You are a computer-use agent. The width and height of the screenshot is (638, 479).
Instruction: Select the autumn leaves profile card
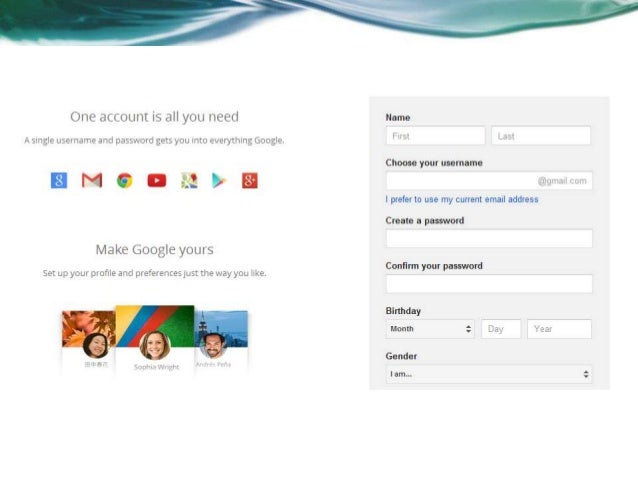[89, 341]
